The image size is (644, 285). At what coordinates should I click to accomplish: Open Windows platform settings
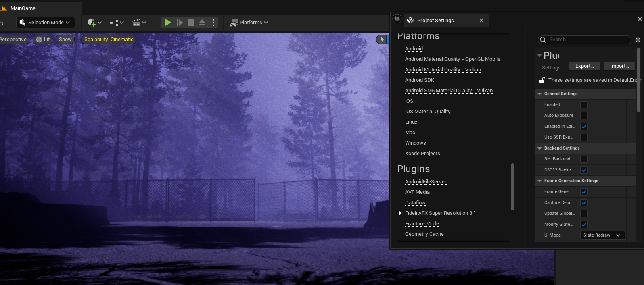click(416, 143)
